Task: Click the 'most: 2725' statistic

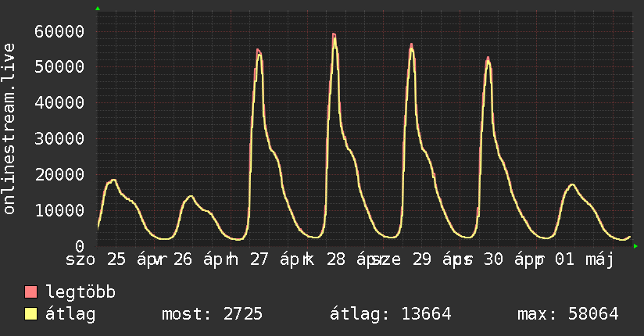Action: [x=212, y=314]
